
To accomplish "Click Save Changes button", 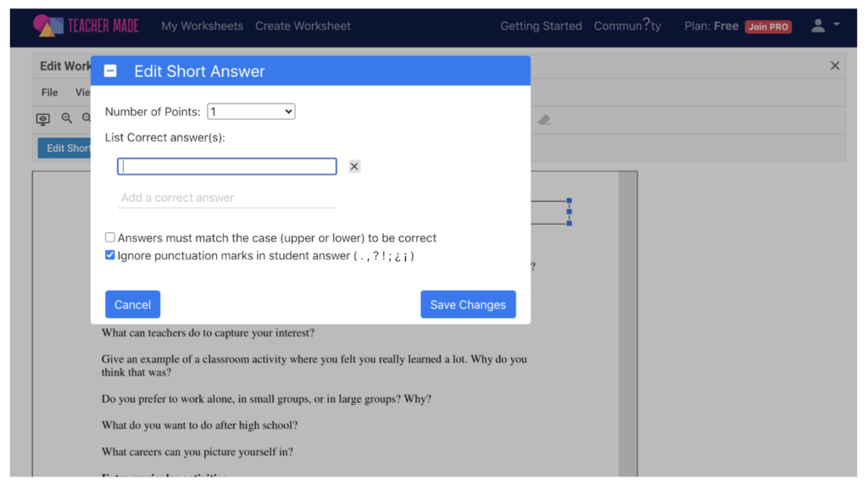I will 468,304.
